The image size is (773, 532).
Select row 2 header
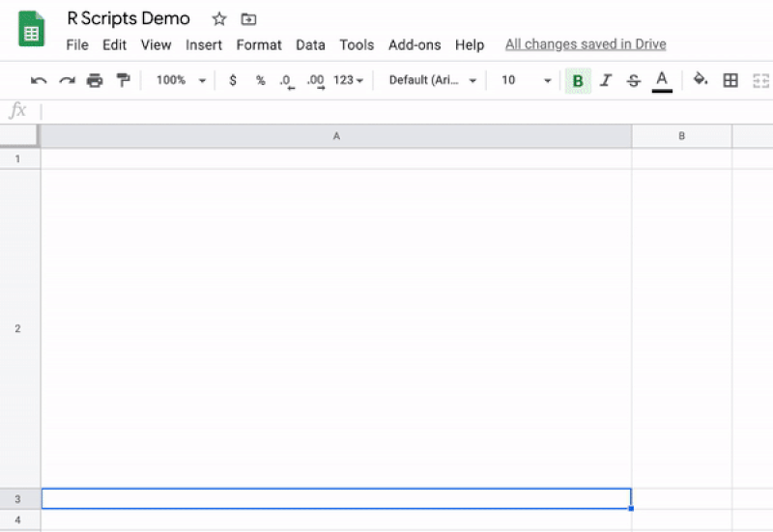[17, 328]
